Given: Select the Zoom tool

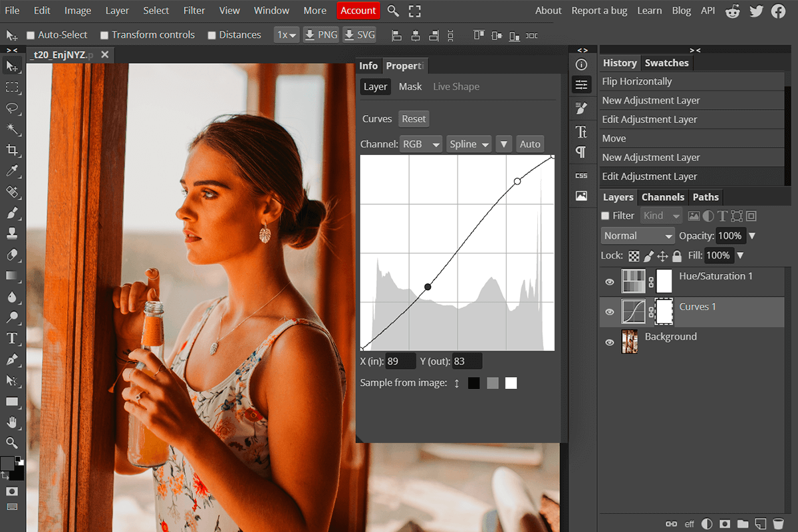Looking at the screenshot, I should (x=13, y=443).
